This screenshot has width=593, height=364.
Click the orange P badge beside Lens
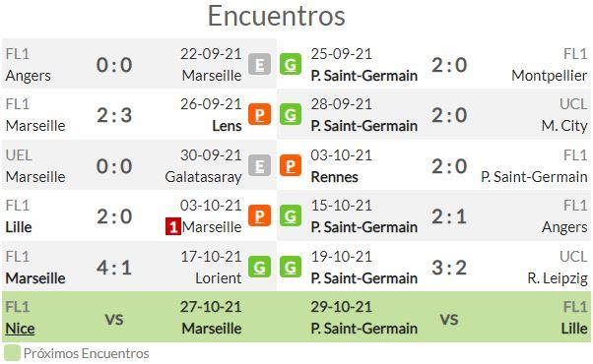click(x=259, y=114)
